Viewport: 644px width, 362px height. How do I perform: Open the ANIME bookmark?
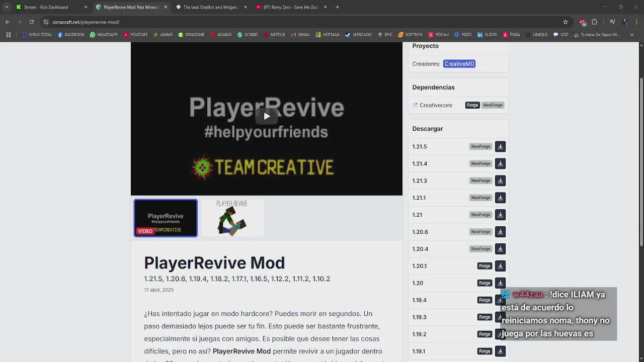coord(163,35)
